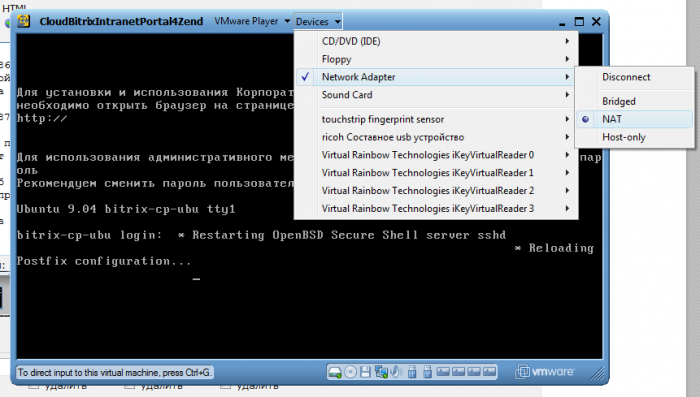Expand the iKeyVirtualReader 2 submenu arrow
This screenshot has height=397, width=700.
[x=567, y=191]
